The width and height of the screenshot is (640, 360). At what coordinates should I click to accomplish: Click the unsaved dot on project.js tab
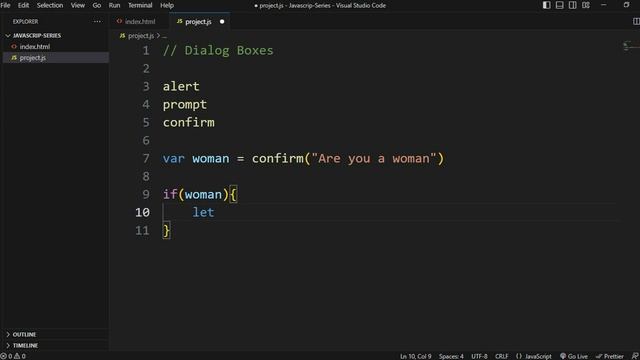point(222,22)
